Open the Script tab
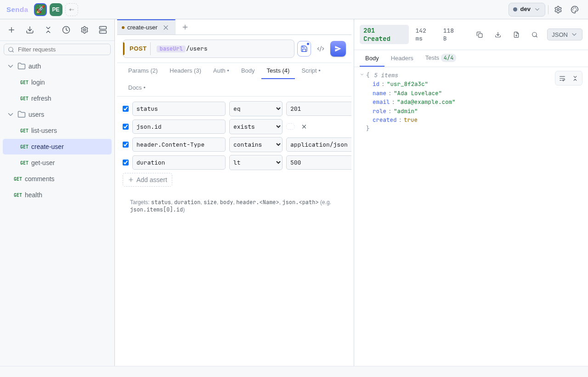The height and width of the screenshot is (377, 588). click(x=311, y=71)
